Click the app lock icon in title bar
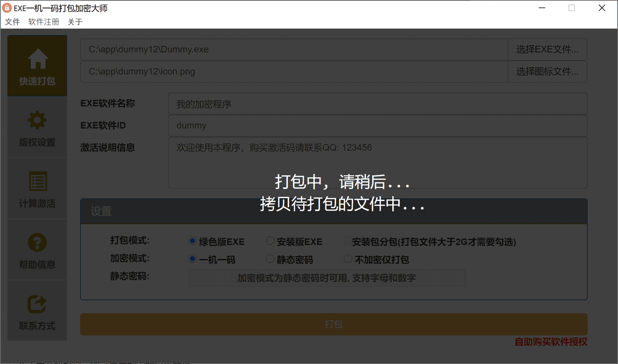Image resolution: width=618 pixels, height=364 pixels. tap(7, 8)
